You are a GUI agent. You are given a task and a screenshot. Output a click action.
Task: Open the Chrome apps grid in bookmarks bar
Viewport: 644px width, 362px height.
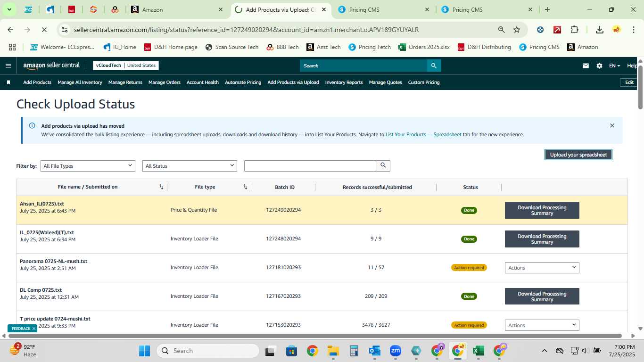(x=12, y=47)
